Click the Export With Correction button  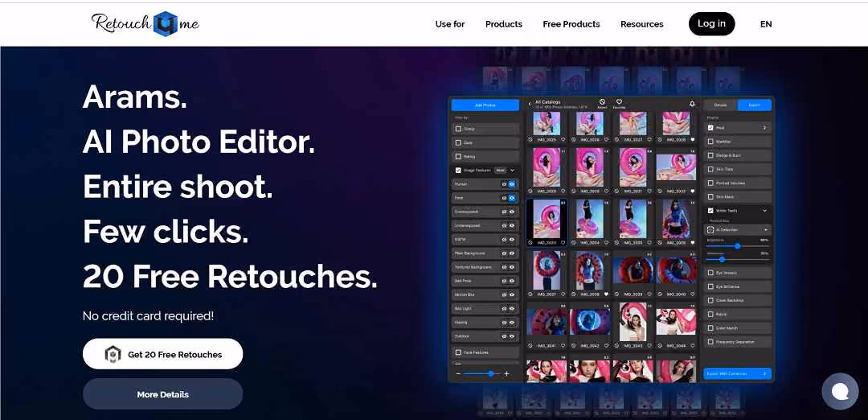[737, 373]
